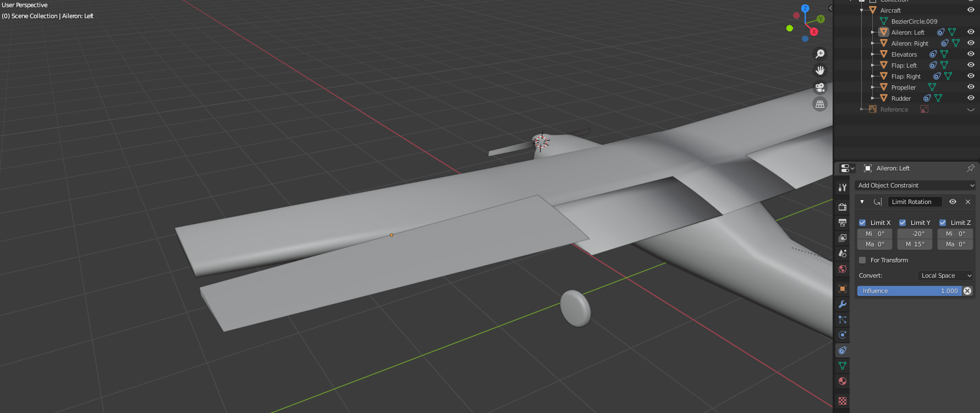Open the Output properties tab

click(843, 222)
